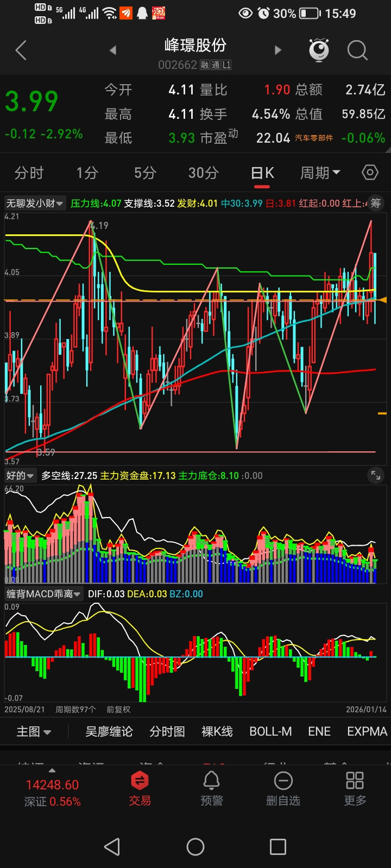Select ENE indicator
Image resolution: width=391 pixels, height=868 pixels.
[x=319, y=731]
